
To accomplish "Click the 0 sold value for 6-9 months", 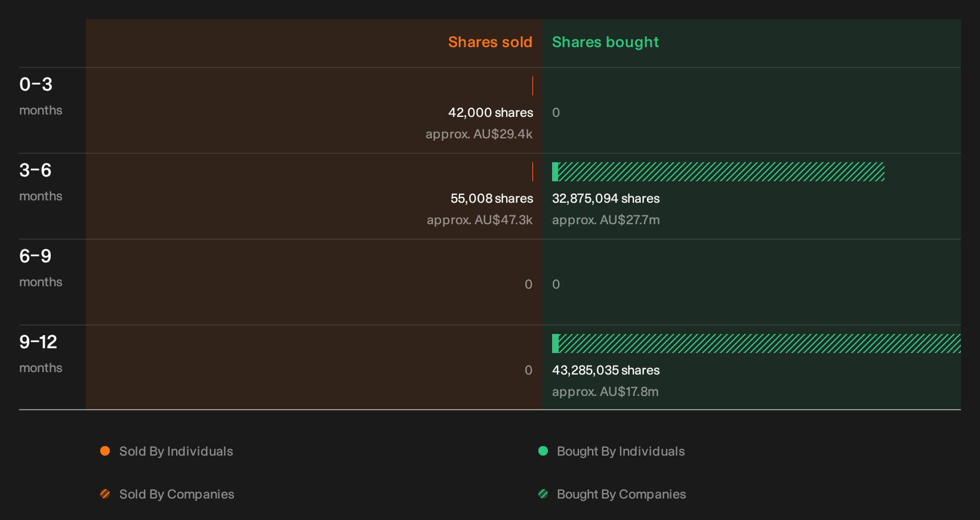I will point(529,284).
